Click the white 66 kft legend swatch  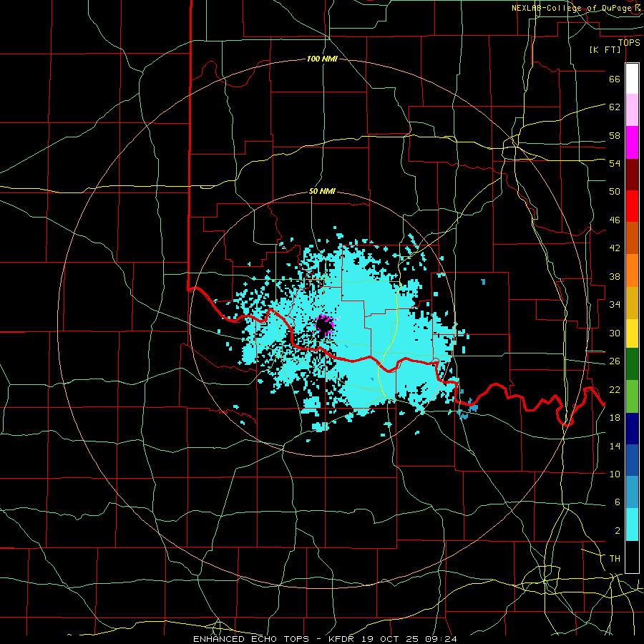coord(632,79)
